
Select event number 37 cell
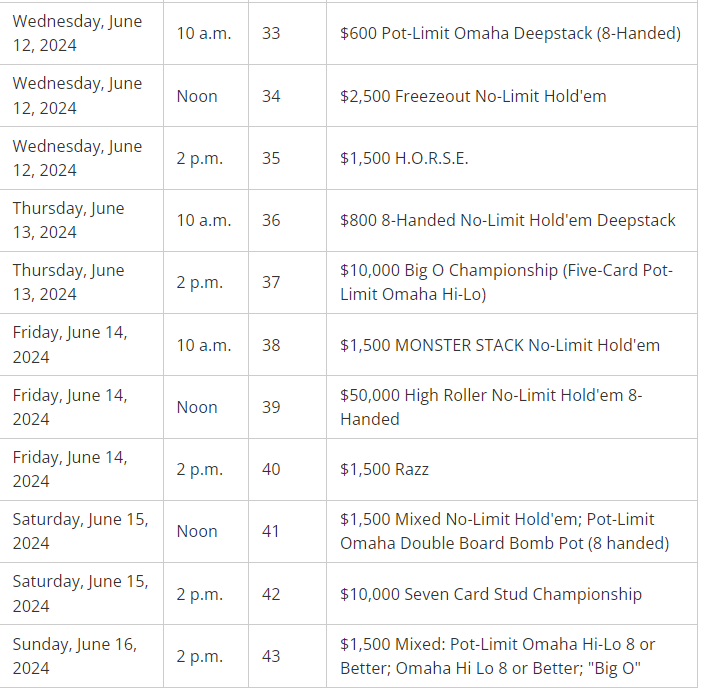[271, 282]
